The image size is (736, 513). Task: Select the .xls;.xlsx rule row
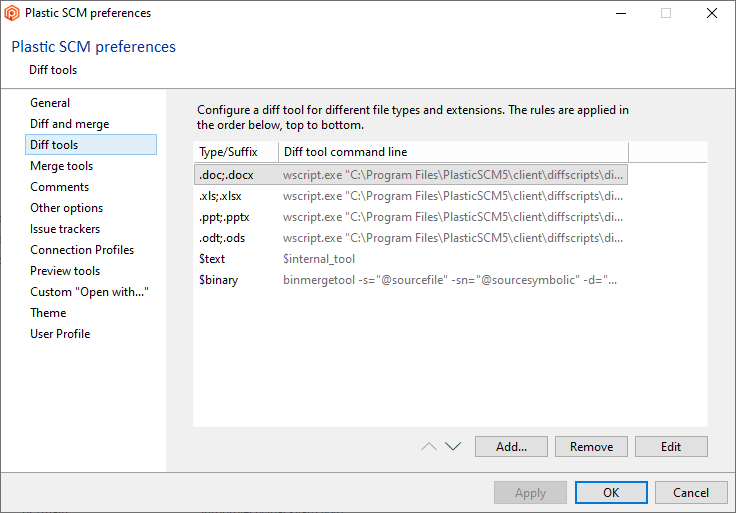click(x=411, y=196)
